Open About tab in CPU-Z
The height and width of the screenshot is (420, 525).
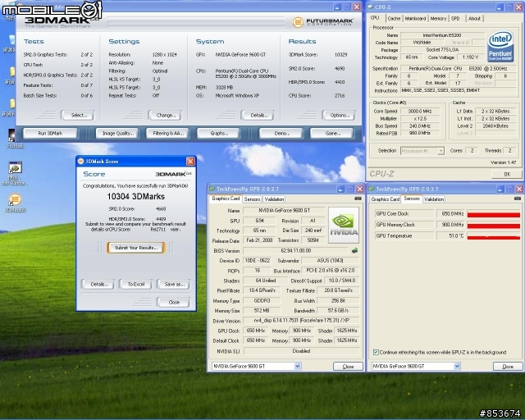pos(474,19)
